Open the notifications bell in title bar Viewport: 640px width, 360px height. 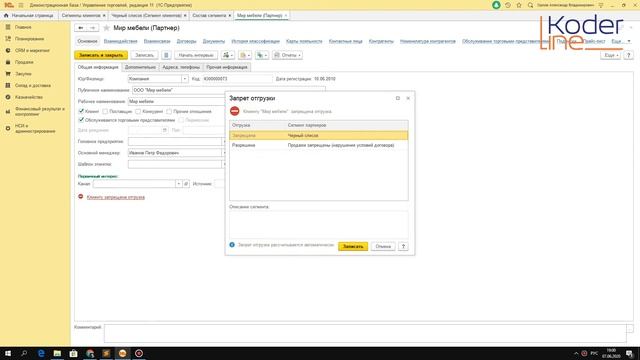pyautogui.click(x=496, y=5)
